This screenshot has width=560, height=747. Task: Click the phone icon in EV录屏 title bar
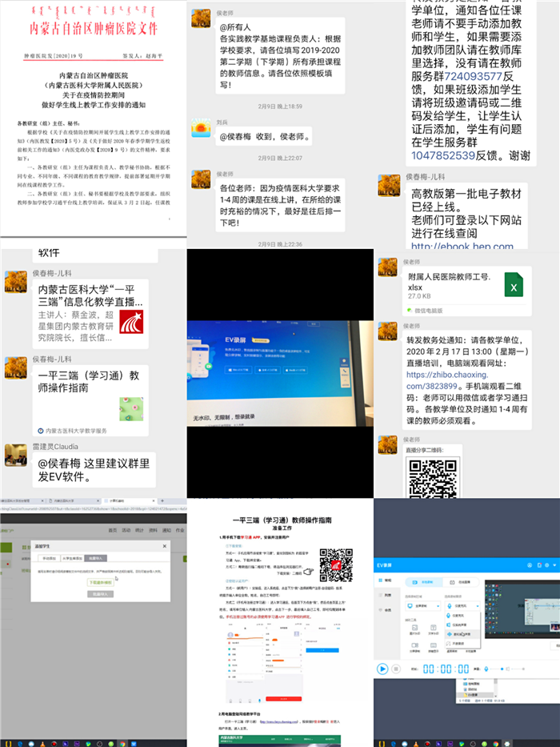(x=539, y=565)
